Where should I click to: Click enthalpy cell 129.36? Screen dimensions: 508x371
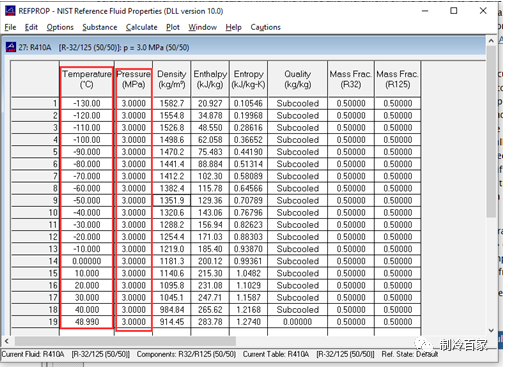click(210, 200)
